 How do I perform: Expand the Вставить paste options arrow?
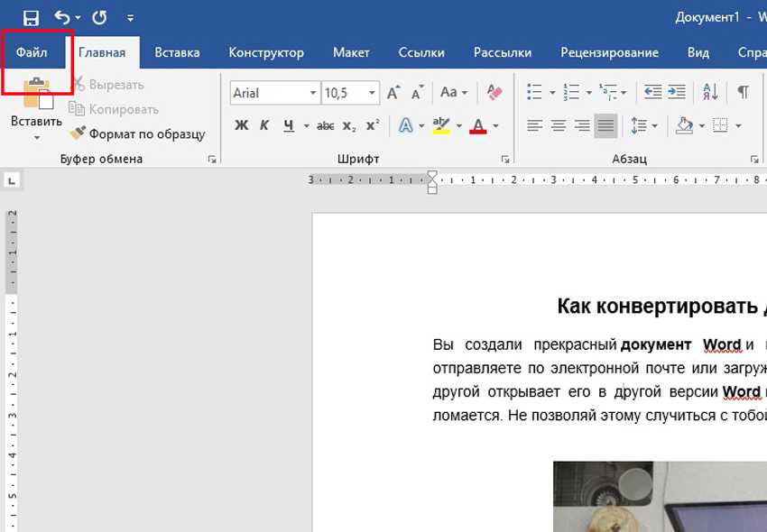click(37, 138)
